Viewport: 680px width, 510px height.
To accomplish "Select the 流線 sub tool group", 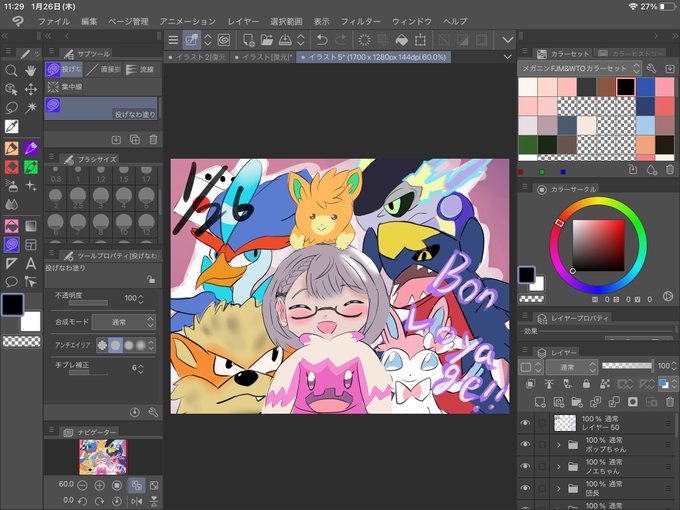I will click(140, 69).
